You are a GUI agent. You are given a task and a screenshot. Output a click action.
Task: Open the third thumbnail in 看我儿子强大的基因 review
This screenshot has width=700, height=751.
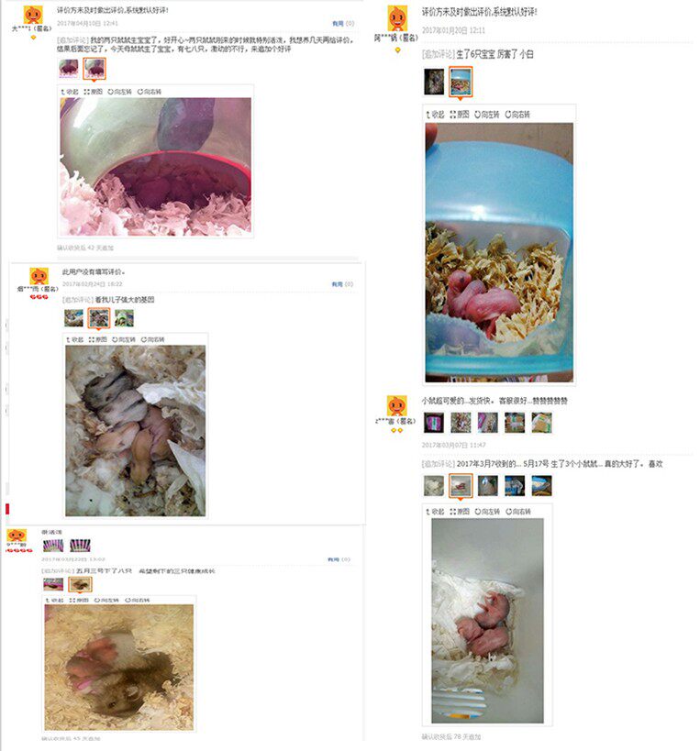click(124, 318)
